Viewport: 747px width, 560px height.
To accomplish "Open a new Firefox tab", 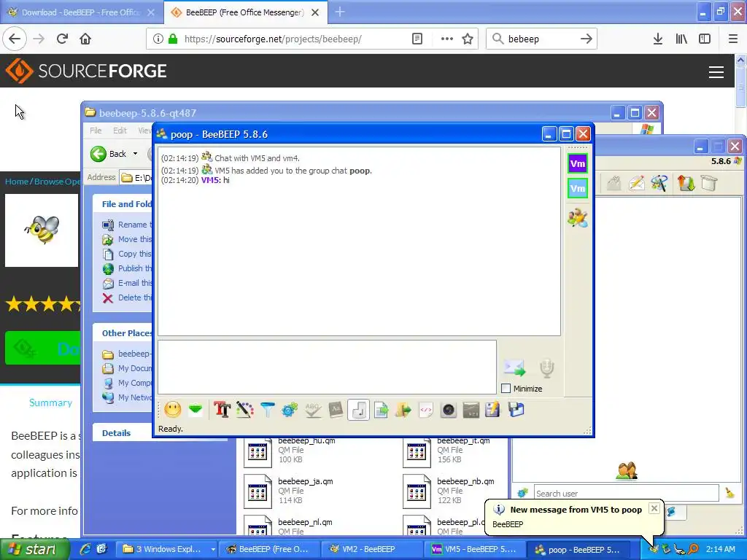I will [x=340, y=12].
